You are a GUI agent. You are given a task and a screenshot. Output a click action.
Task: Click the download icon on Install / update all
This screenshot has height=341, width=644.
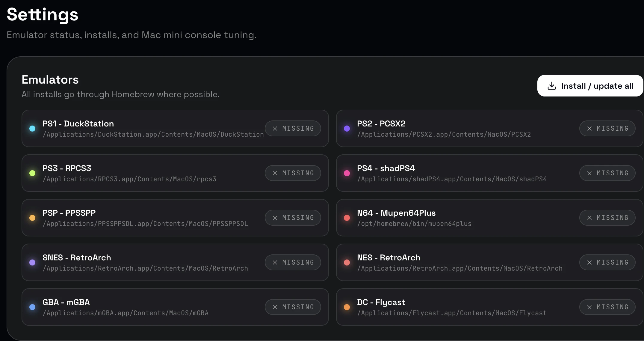[551, 85]
